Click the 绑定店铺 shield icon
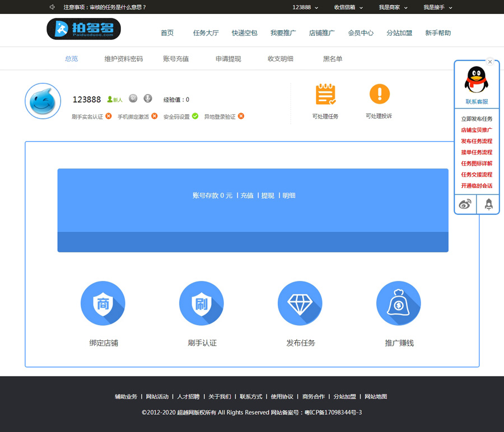The width and height of the screenshot is (504, 432). click(102, 303)
